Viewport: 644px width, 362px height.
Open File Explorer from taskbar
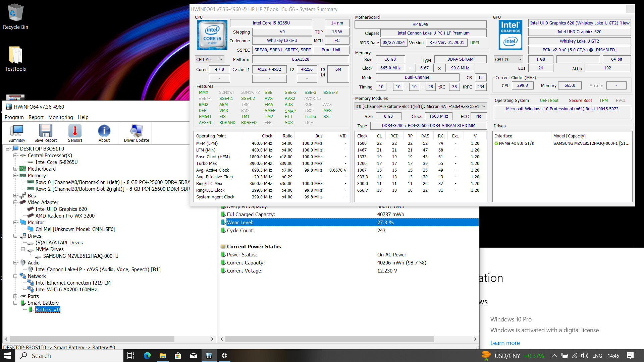(x=163, y=356)
